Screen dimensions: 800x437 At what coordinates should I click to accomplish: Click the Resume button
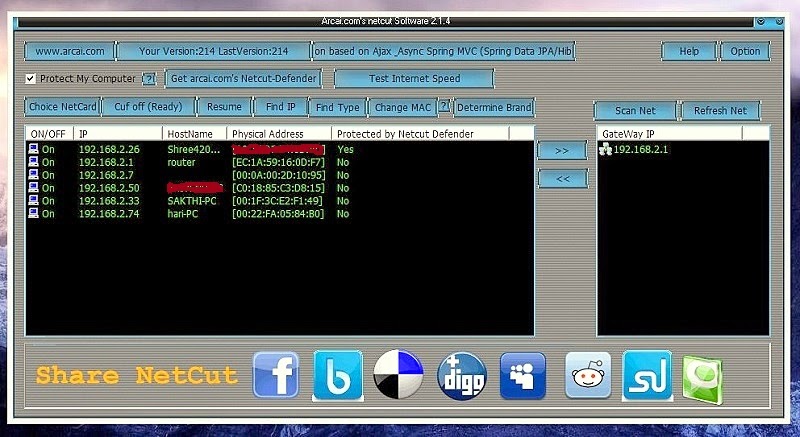[224, 107]
